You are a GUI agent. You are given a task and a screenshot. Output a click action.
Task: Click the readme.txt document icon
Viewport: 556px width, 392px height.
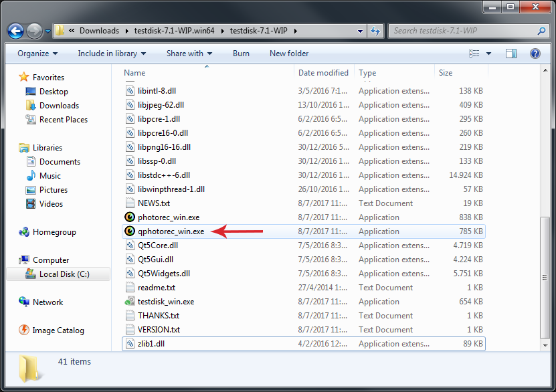pyautogui.click(x=130, y=288)
